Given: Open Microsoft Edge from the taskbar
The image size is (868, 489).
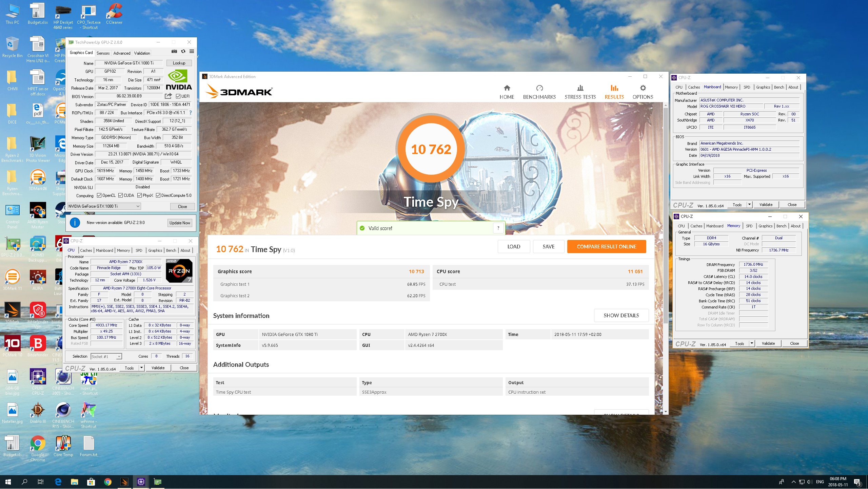Looking at the screenshot, I should [58, 482].
